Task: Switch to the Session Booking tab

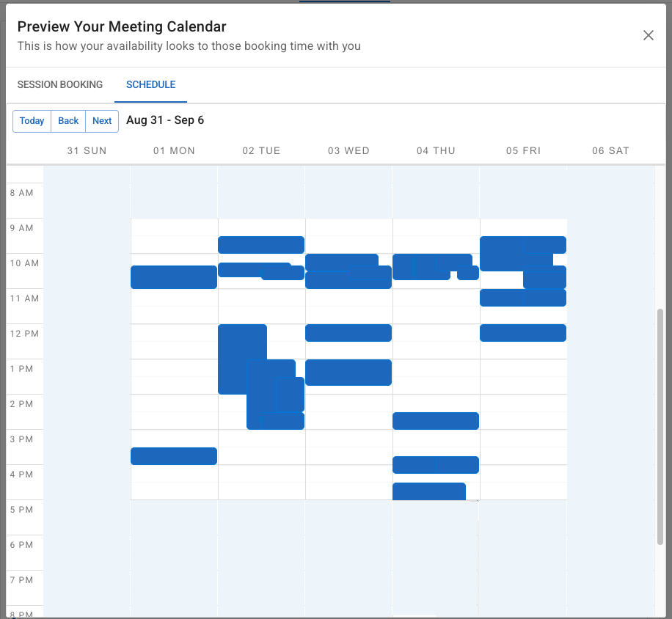Action: pyautogui.click(x=60, y=84)
